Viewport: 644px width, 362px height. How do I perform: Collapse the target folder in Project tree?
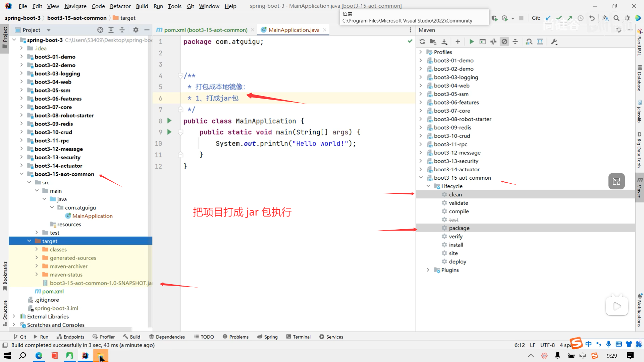pos(29,241)
